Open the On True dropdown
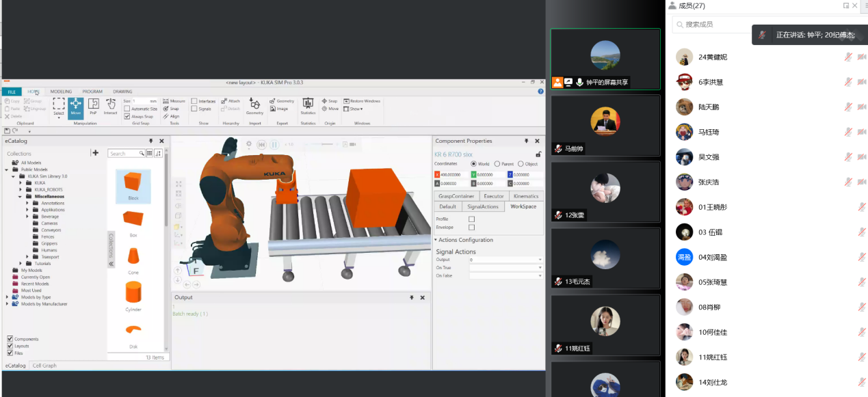Viewport: 868px width, 397px height. [x=540, y=267]
